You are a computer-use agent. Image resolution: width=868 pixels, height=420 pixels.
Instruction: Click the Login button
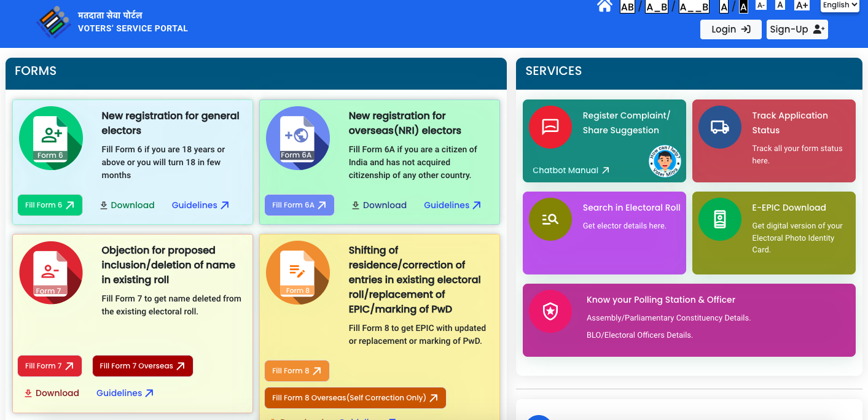click(730, 29)
